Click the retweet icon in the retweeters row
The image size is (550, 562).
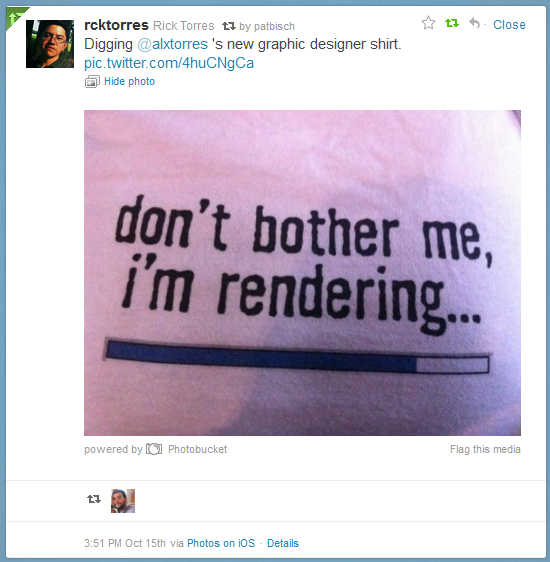(x=94, y=499)
